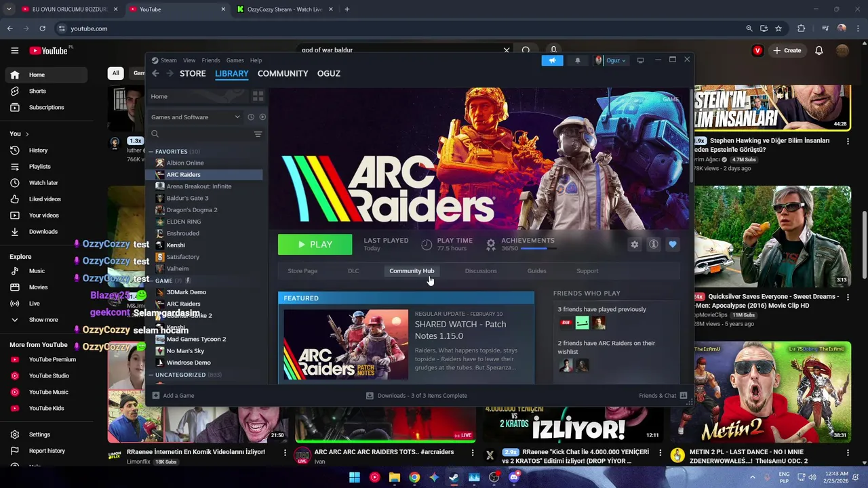868x488 pixels.
Task: Open Friends menu in Steam
Action: point(211,60)
